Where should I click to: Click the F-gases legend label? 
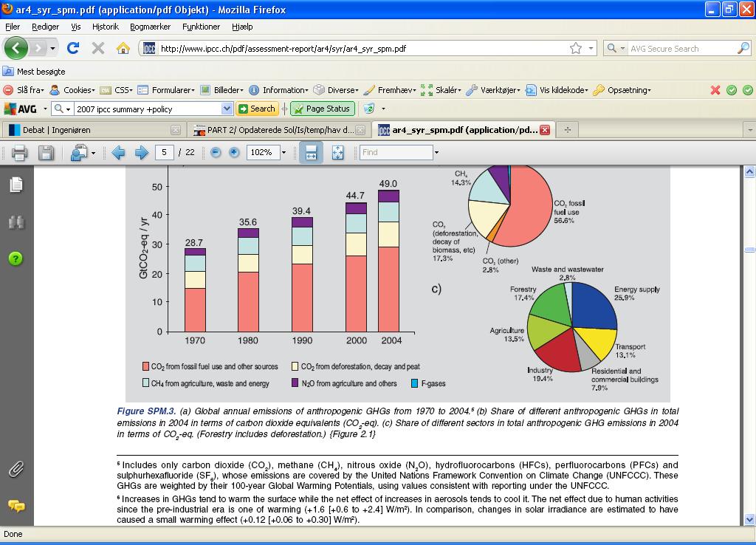pyautogui.click(x=433, y=383)
